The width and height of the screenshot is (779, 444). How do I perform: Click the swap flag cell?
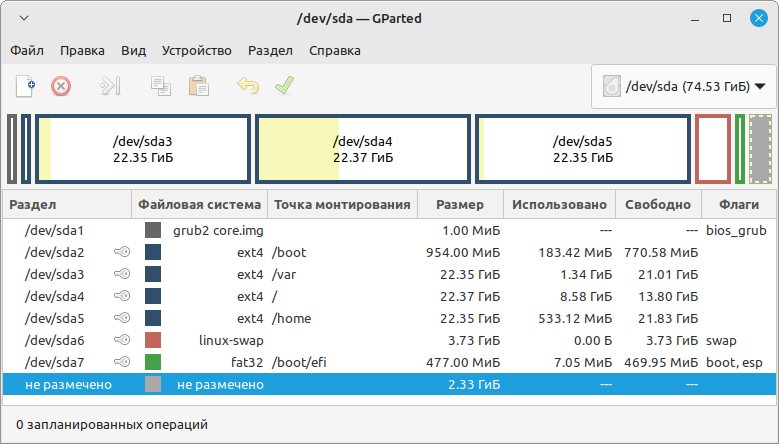click(x=721, y=341)
